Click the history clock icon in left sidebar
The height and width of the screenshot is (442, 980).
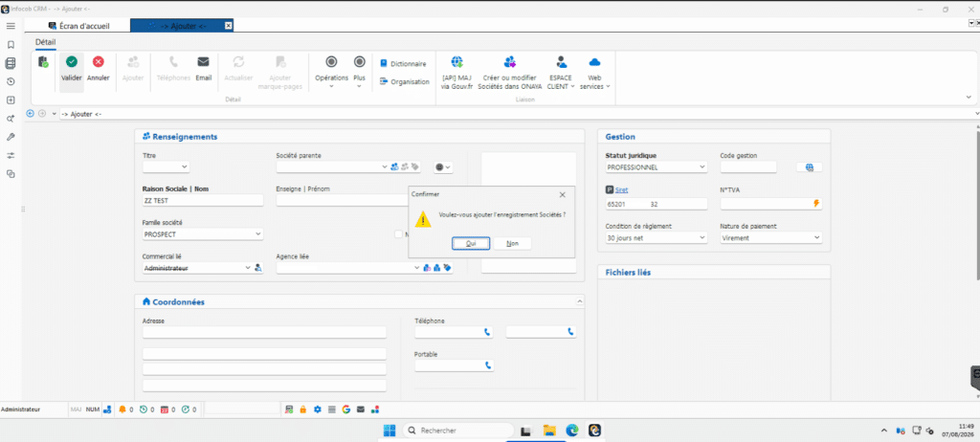[x=11, y=82]
